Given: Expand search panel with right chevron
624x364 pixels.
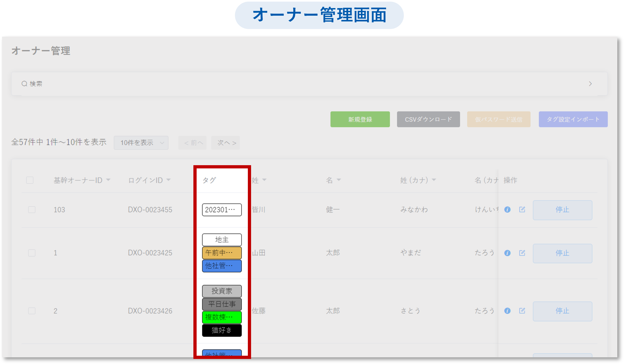Looking at the screenshot, I should (590, 84).
